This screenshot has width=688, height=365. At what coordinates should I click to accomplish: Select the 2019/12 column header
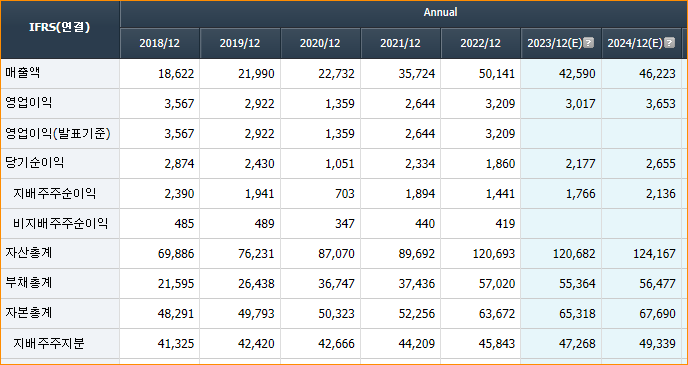click(240, 43)
